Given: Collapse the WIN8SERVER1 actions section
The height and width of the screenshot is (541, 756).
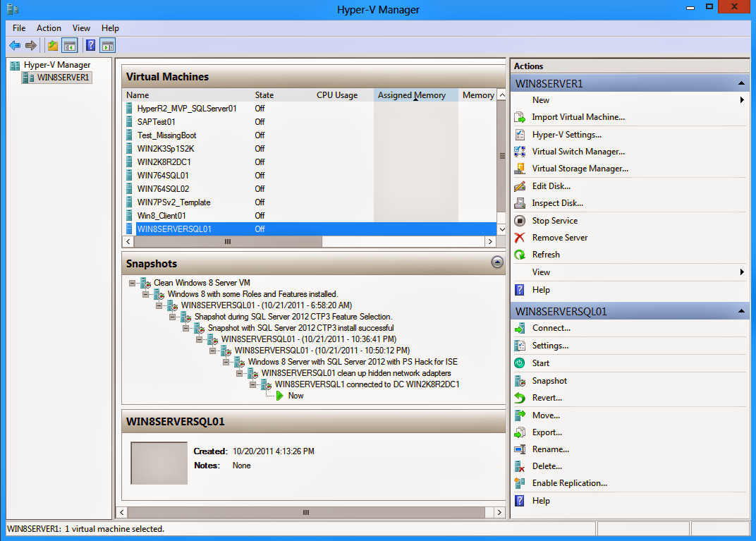Looking at the screenshot, I should pos(741,83).
